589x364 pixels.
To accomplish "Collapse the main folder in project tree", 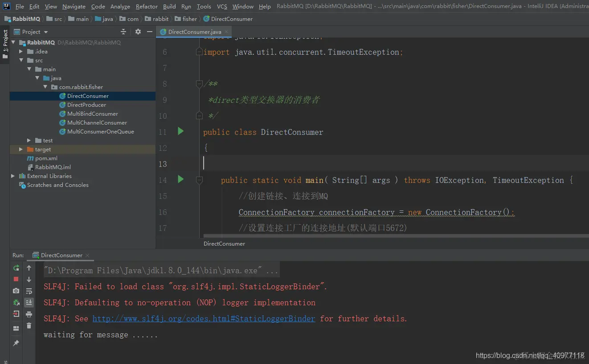I will point(29,69).
